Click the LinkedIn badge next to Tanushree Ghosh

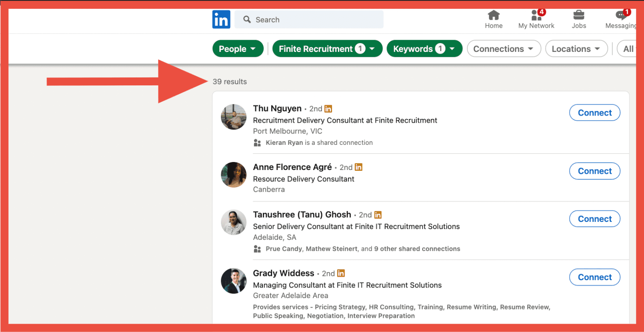[378, 215]
